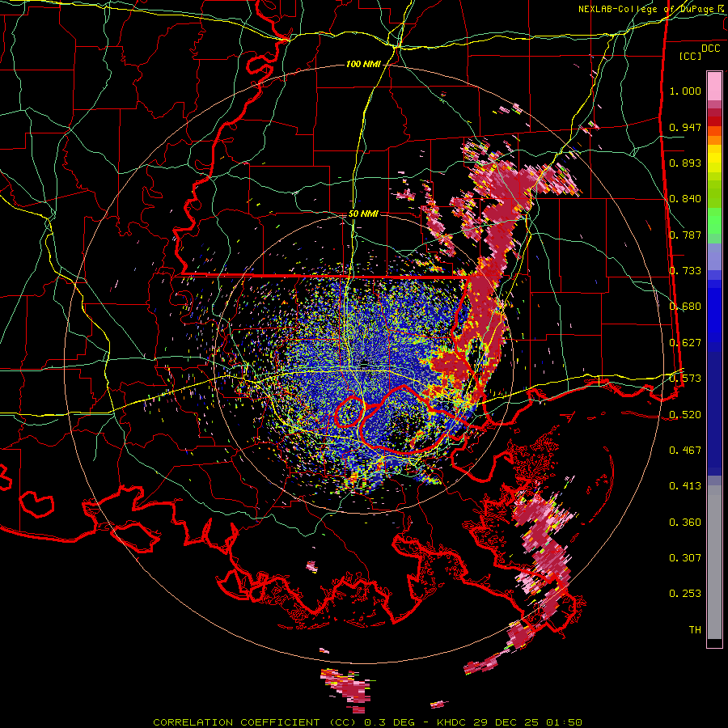Click the 0.413 legend value
The image size is (728, 728).
[x=685, y=486]
